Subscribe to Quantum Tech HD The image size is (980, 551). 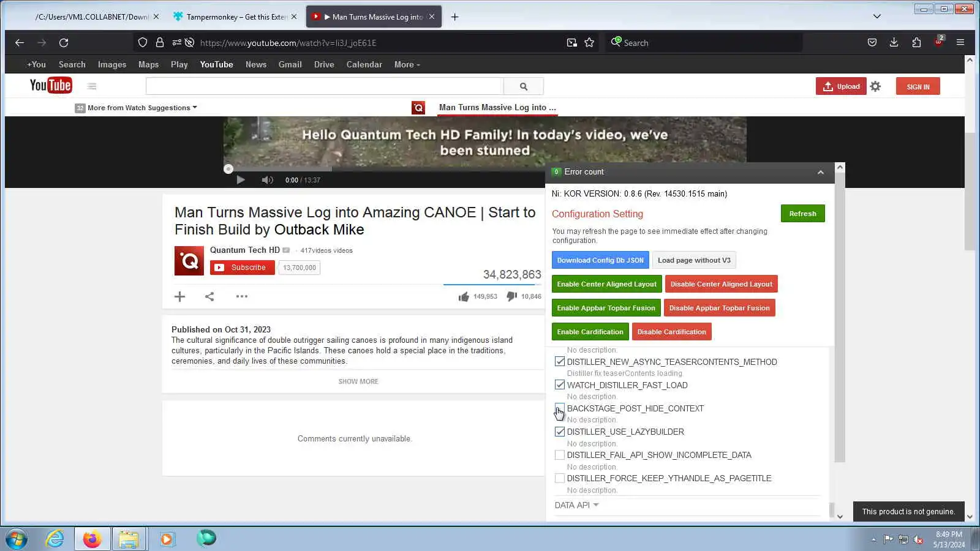tap(243, 268)
